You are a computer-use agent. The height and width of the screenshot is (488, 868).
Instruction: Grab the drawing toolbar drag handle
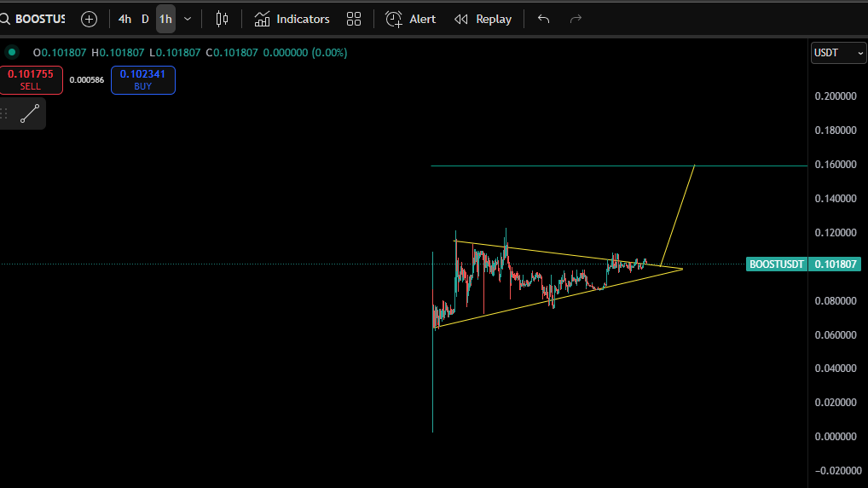point(4,113)
